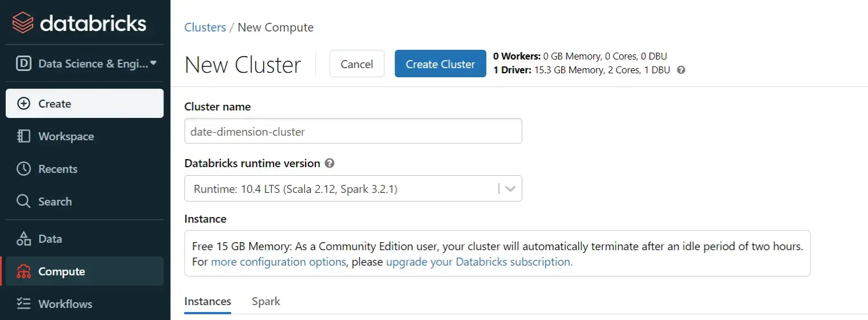Viewport: 868px width, 320px height.
Task: Open the Runtime 10.4 LTS combo box
Action: [353, 188]
